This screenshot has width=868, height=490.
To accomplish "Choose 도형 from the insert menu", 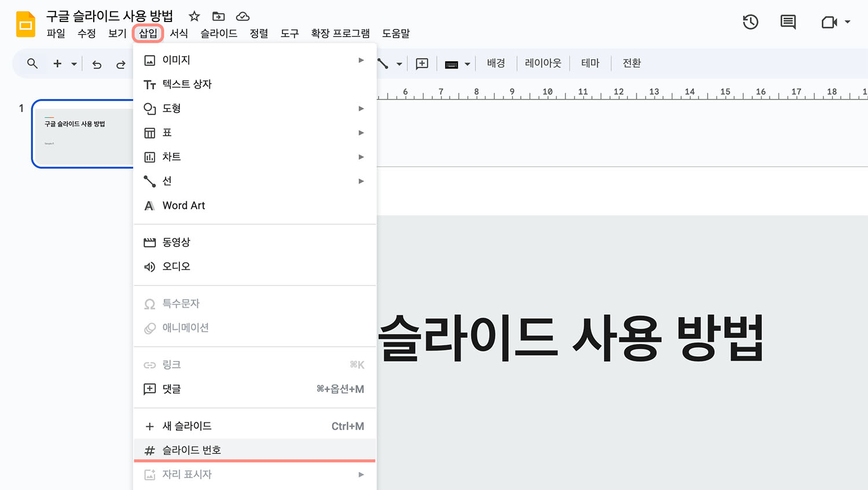I will [255, 109].
